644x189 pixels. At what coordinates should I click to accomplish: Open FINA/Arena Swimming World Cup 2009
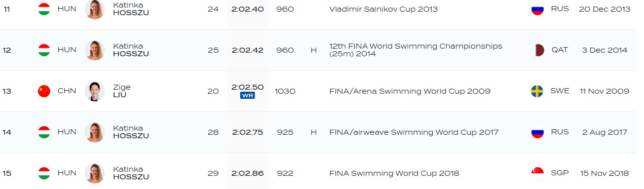(409, 91)
